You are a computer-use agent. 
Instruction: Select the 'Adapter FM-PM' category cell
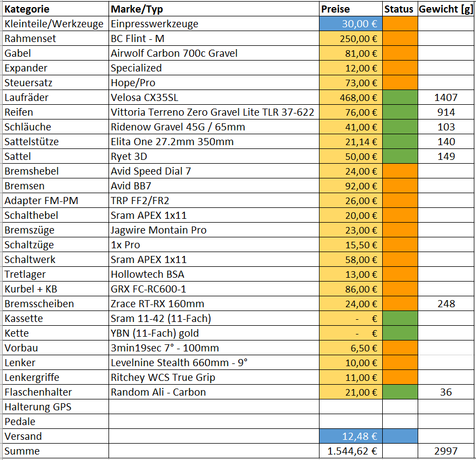pyautogui.click(x=56, y=200)
